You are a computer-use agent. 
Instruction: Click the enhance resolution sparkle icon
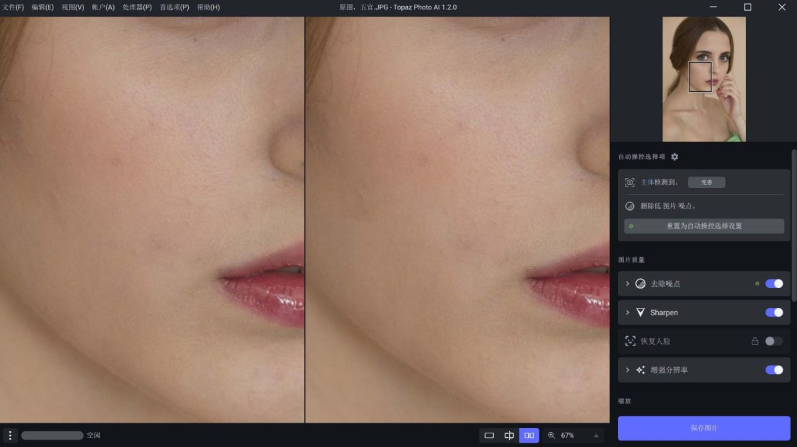click(640, 370)
